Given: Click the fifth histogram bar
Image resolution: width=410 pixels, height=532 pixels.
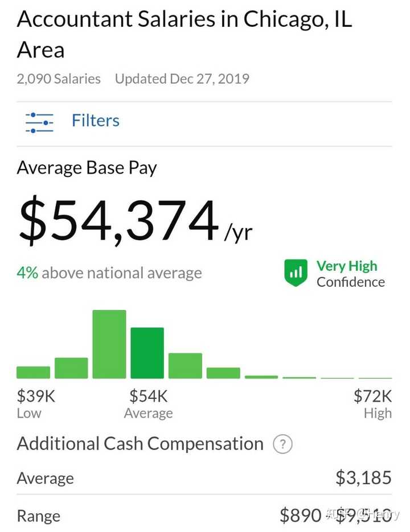Looking at the screenshot, I should pos(185,366).
